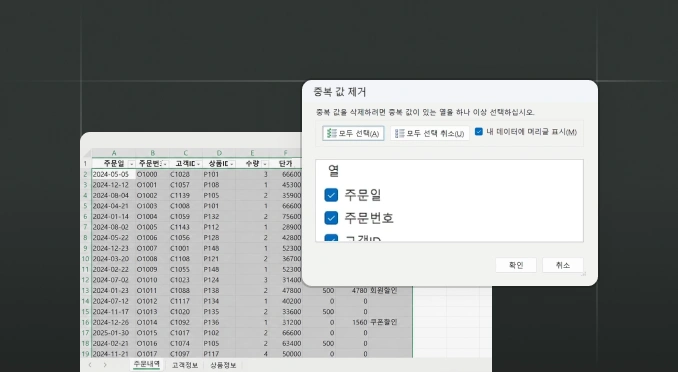Open the 주문일 filter dropdown arrow
Image resolution: width=678 pixels, height=372 pixels.
(x=131, y=164)
